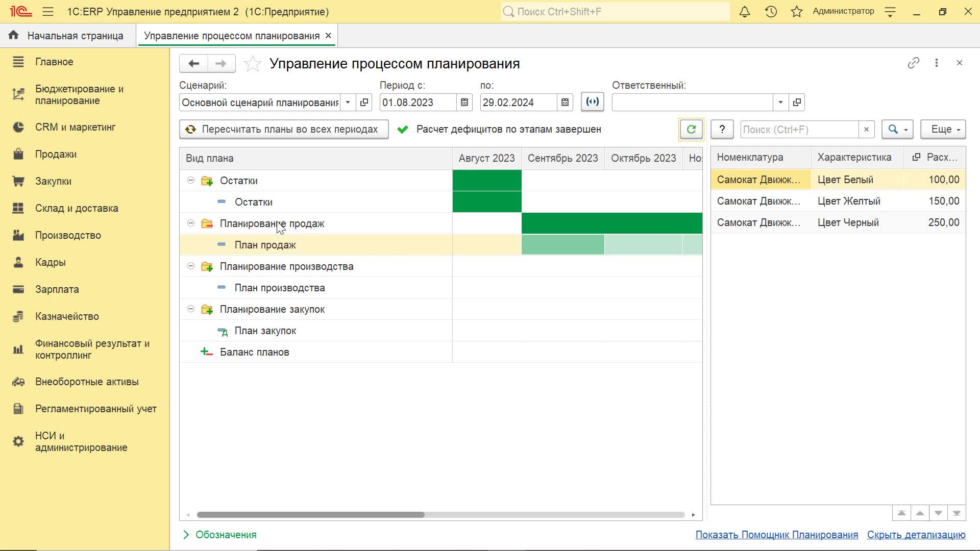980x551 pixels.
Task: Refresh plan table with green arrow
Action: (691, 129)
